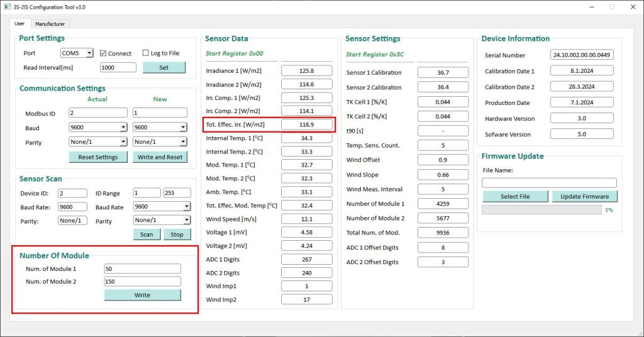
Task: Select the User tab
Action: point(19,23)
